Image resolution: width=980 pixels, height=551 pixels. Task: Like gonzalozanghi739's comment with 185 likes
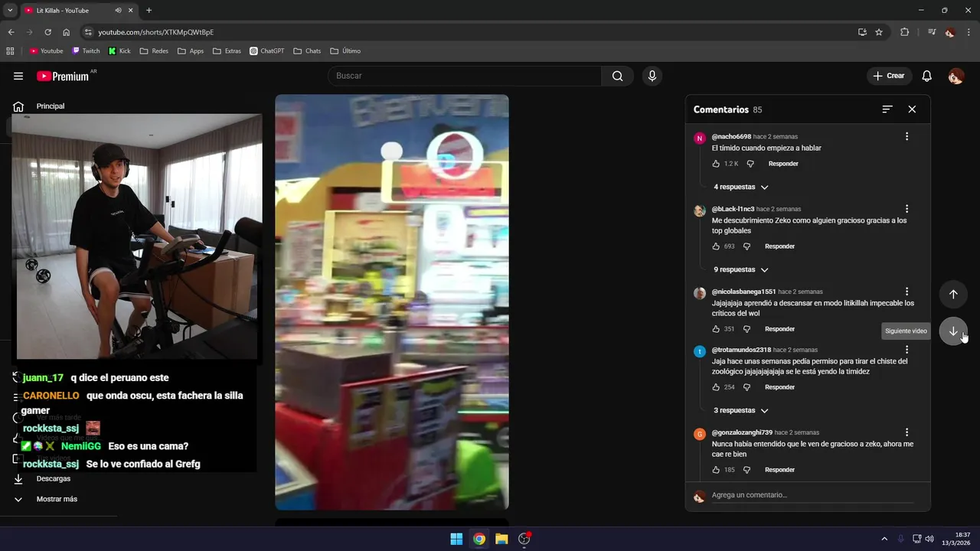[x=716, y=470]
